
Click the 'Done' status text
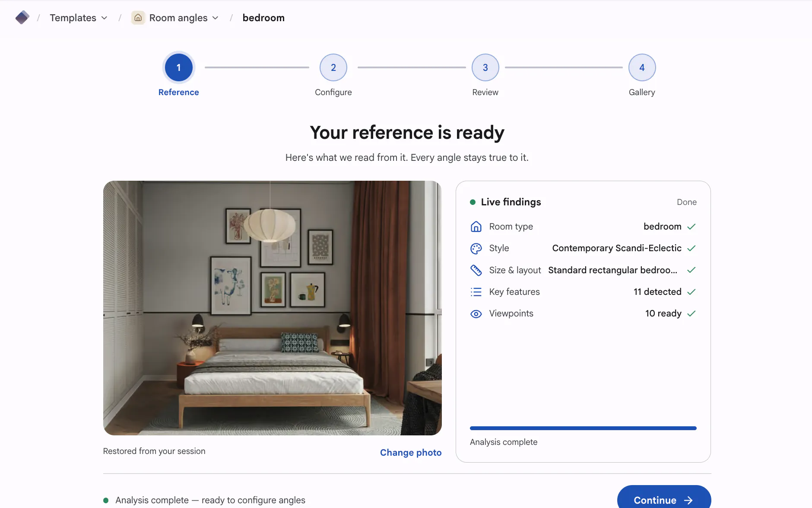(x=687, y=202)
